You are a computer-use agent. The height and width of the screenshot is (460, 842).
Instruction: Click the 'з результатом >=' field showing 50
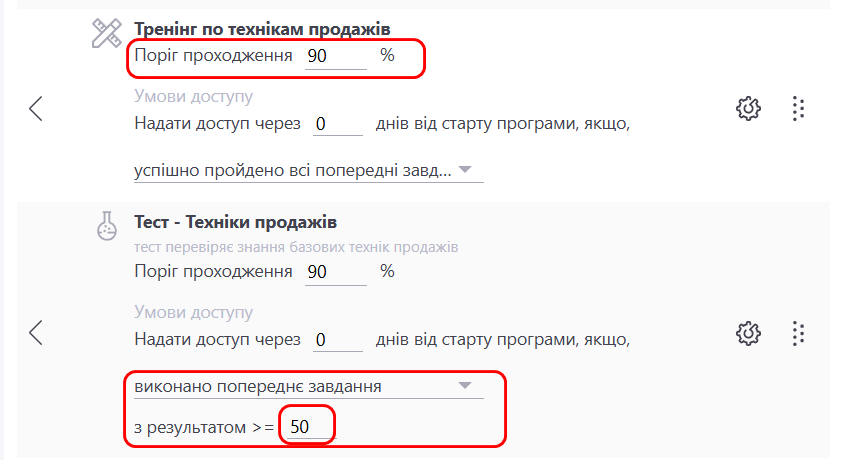pos(306,428)
